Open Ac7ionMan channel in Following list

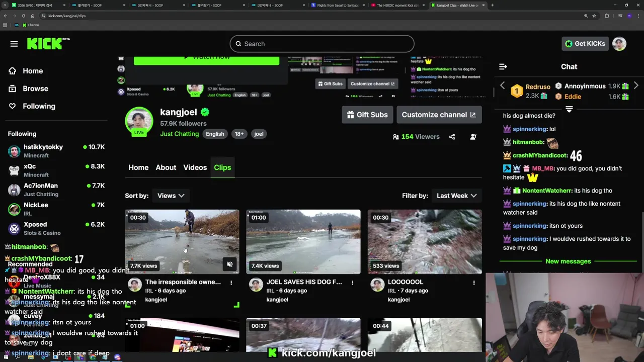[56, 190]
